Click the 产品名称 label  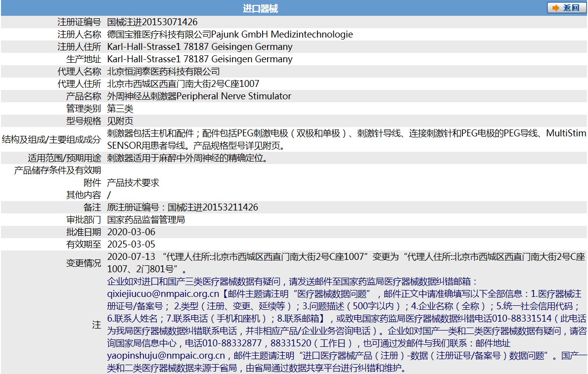point(84,96)
